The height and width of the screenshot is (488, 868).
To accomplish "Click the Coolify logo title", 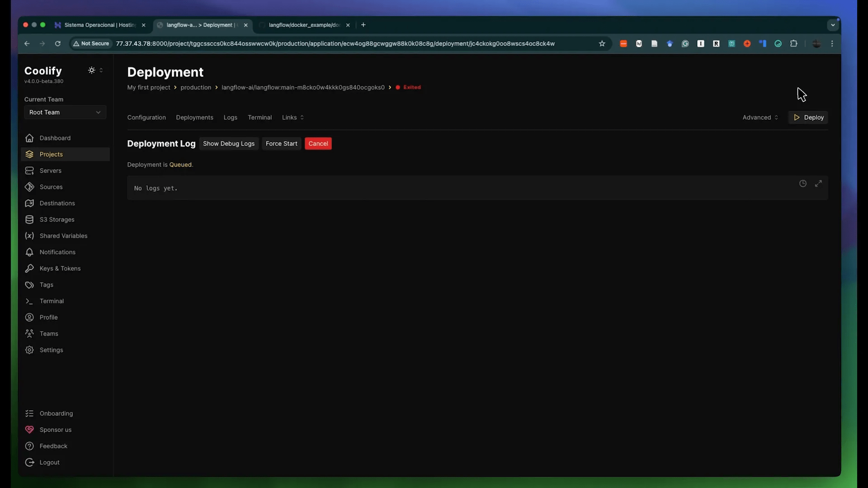I will pos(43,71).
